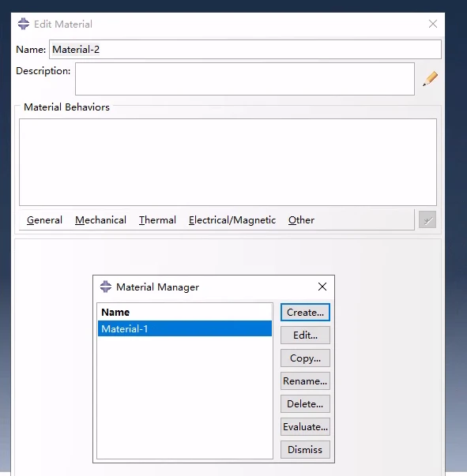467x476 pixels.
Task: Click the Abaqus logo icon in the Edit Material title
Action: coord(24,24)
